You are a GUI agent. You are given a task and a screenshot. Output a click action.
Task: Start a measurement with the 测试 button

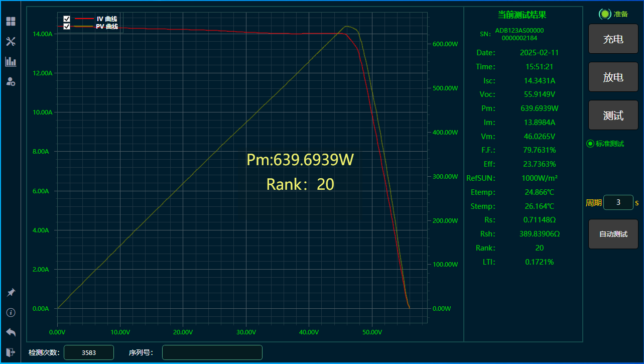pyautogui.click(x=613, y=115)
